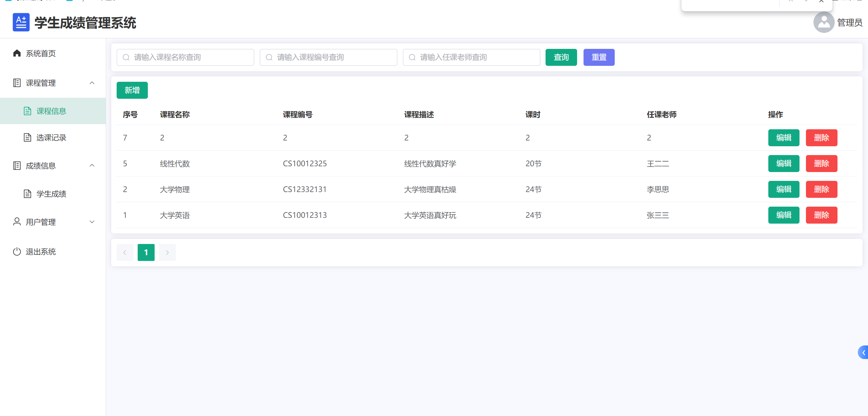Click the blue side-panel arrow at the right edge
This screenshot has width=868, height=416.
863,353
